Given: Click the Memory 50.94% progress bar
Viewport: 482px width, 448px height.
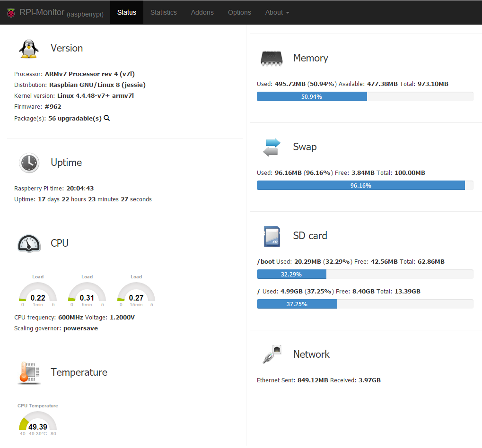Looking at the screenshot, I should pyautogui.click(x=365, y=96).
